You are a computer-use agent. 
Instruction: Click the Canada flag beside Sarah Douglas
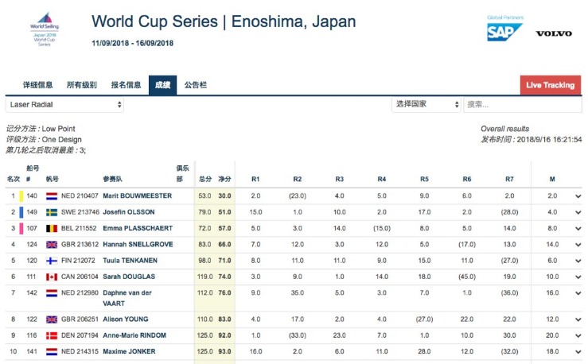click(52, 277)
